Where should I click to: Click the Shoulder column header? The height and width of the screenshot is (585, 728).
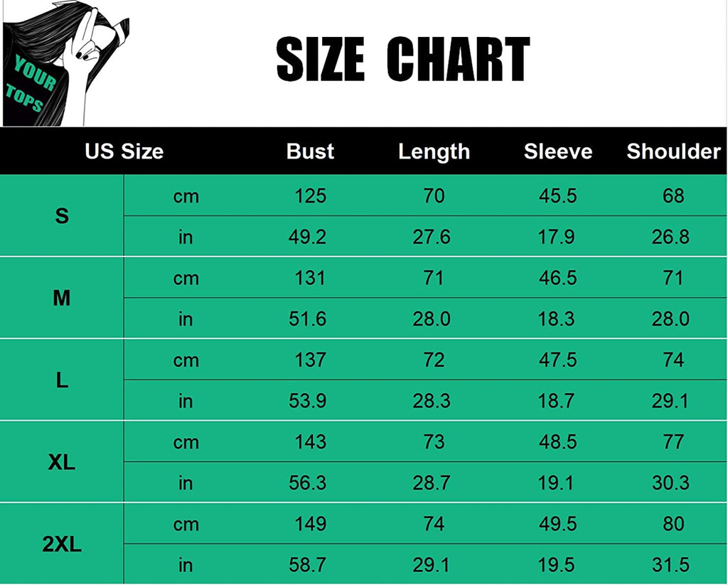[673, 151]
